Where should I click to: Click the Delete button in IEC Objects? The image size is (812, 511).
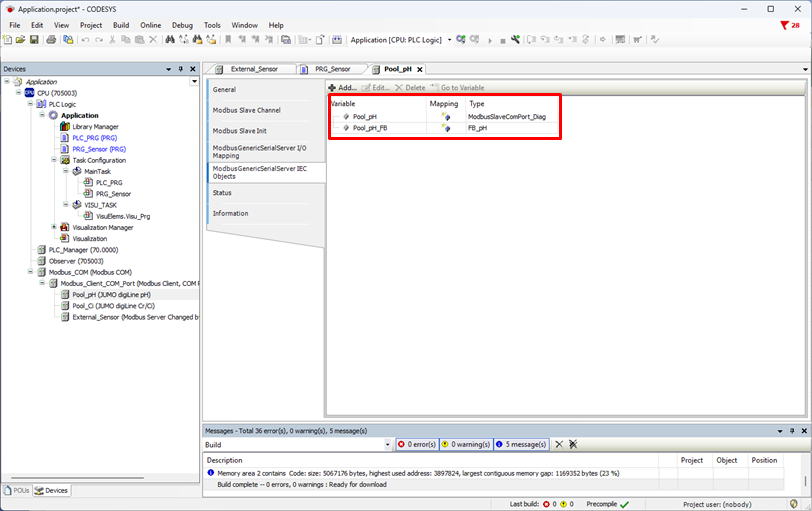(x=410, y=87)
